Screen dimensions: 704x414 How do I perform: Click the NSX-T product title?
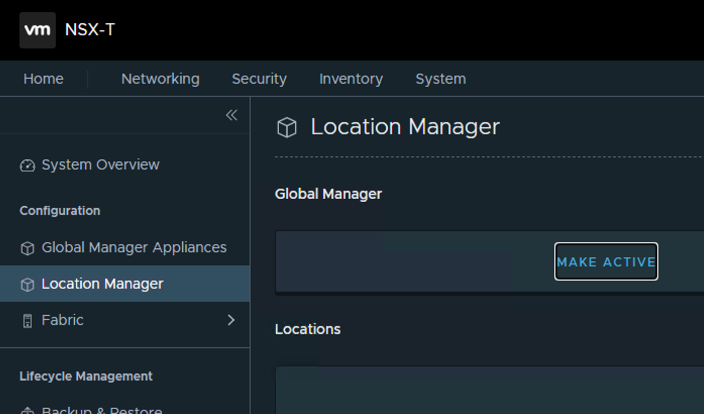point(90,30)
